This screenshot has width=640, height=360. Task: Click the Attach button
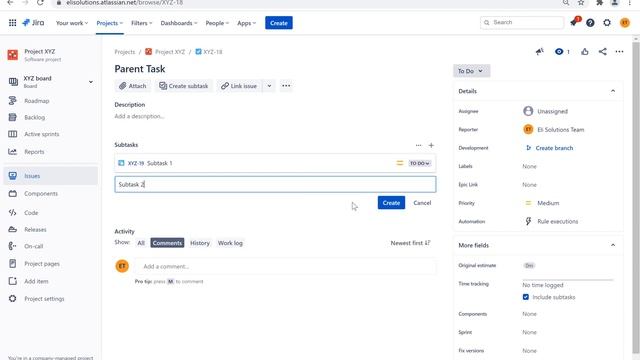click(132, 86)
